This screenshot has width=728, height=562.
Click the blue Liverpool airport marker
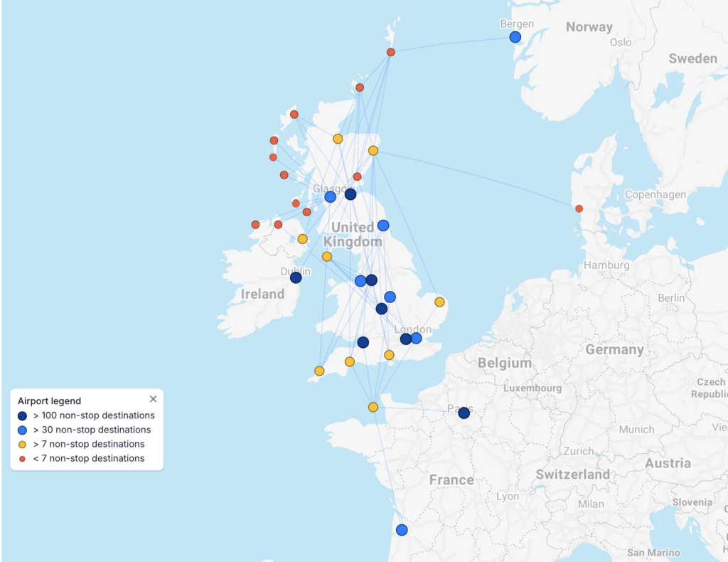[x=360, y=281]
